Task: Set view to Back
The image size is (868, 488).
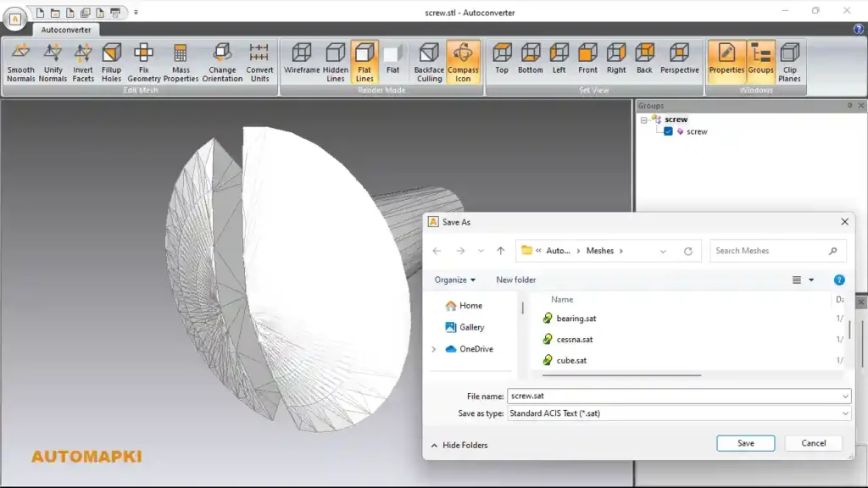Action: (x=644, y=58)
